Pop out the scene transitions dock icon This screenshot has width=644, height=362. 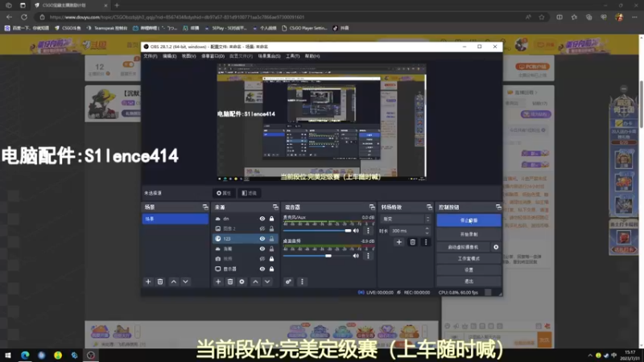click(429, 208)
